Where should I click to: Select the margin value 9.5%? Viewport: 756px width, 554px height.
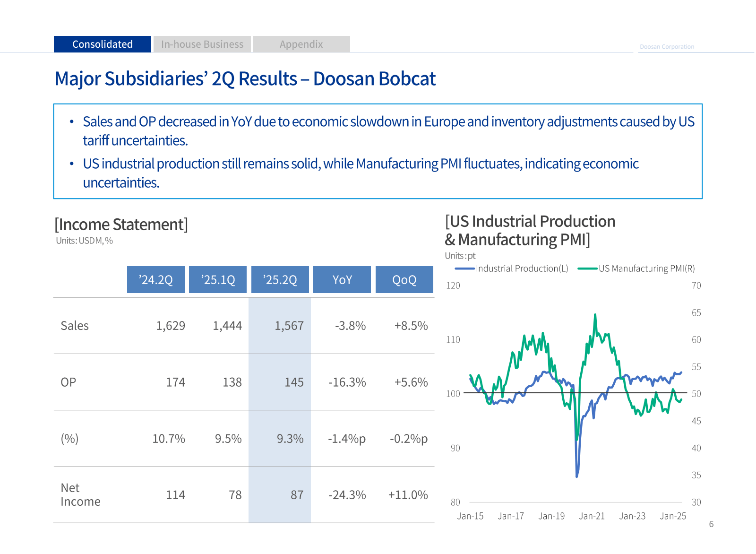pos(228,439)
